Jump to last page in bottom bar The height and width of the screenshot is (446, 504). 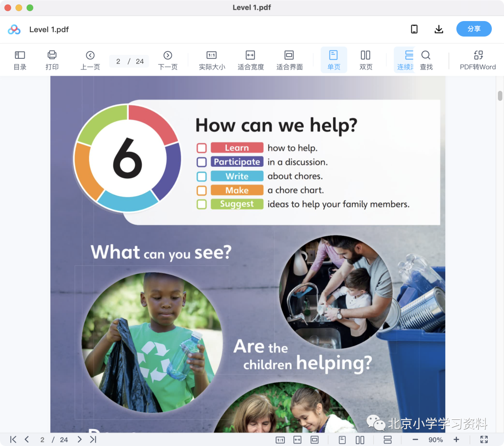[x=93, y=439]
